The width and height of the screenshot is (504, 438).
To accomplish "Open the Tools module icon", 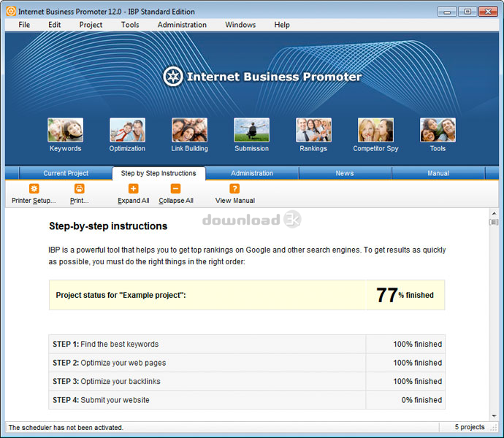I will 438,130.
